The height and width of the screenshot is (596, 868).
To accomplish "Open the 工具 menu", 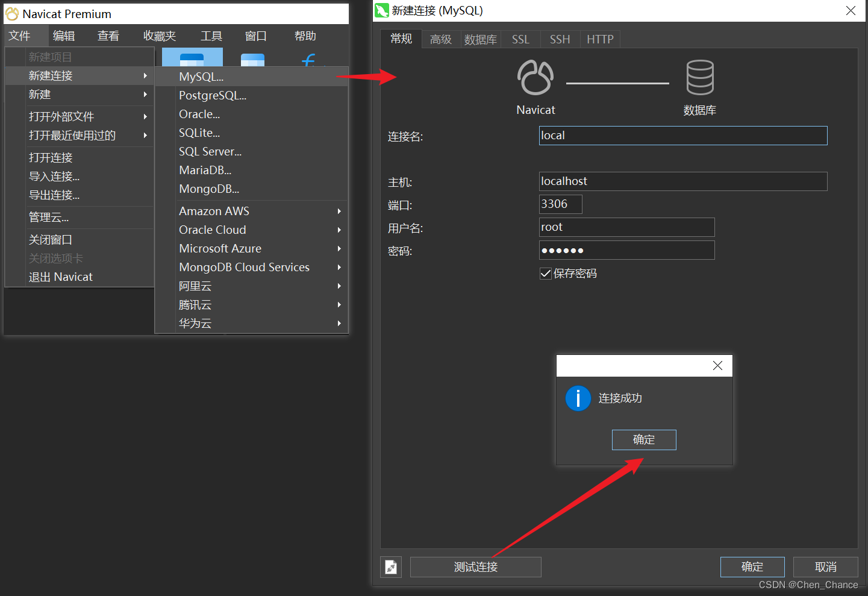I will pyautogui.click(x=211, y=36).
